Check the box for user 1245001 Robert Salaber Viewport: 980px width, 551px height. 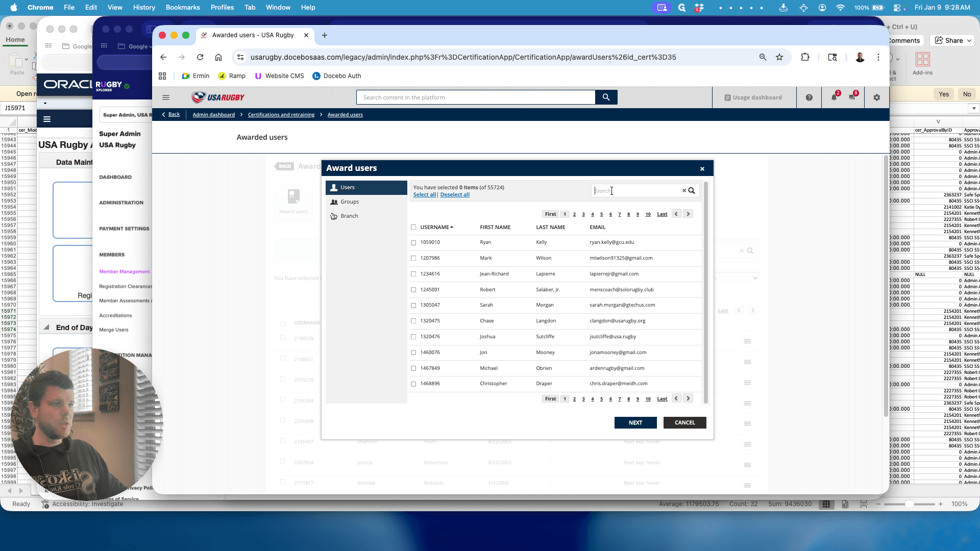pyautogui.click(x=413, y=290)
